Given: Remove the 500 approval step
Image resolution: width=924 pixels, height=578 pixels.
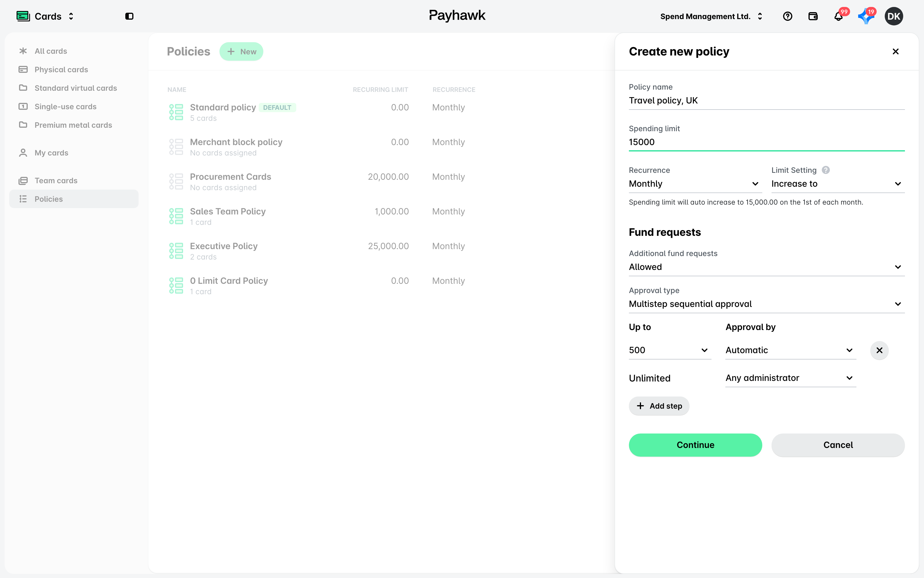Looking at the screenshot, I should 879,350.
